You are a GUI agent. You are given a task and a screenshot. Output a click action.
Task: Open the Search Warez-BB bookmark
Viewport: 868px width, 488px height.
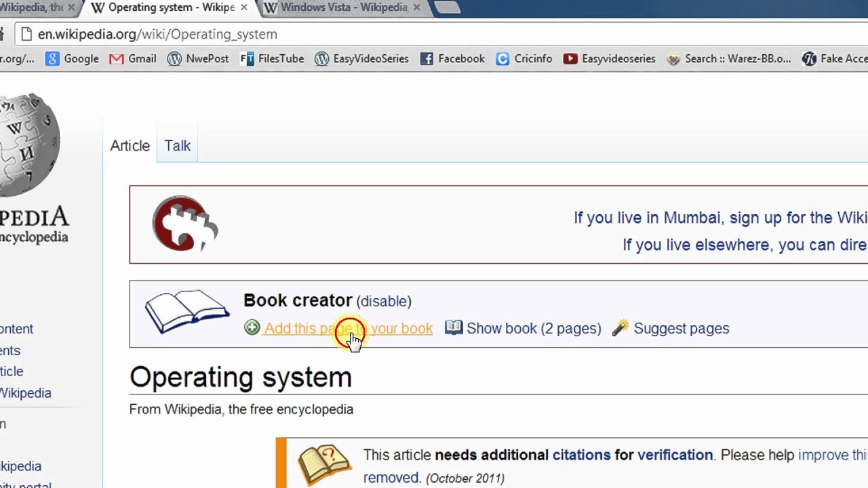pos(728,59)
